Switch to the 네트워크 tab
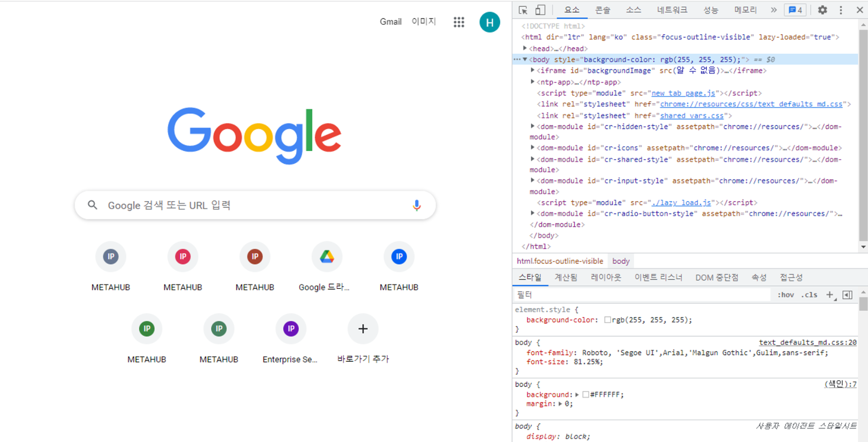The image size is (868, 442). [x=672, y=10]
